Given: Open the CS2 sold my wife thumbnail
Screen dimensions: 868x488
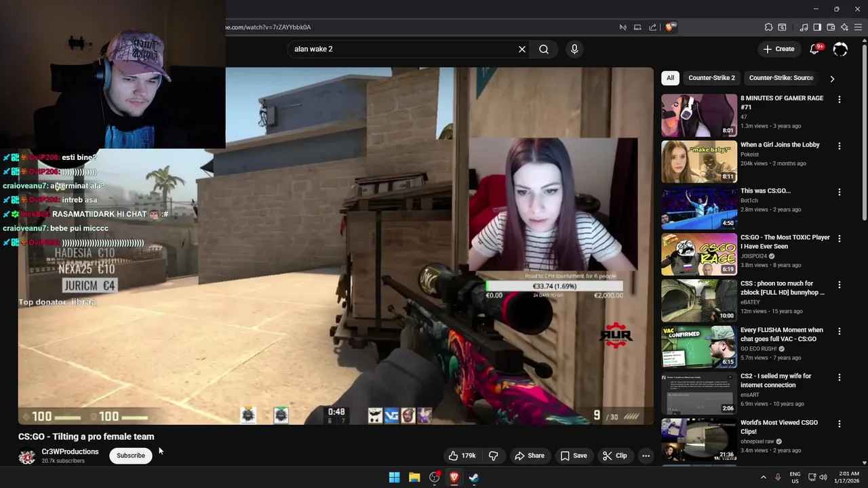Looking at the screenshot, I should point(699,393).
